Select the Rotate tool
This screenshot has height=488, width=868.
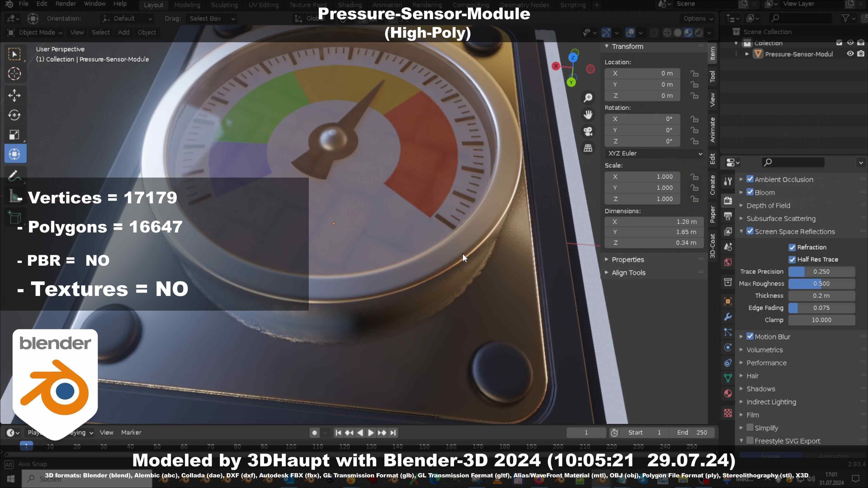pyautogui.click(x=14, y=115)
